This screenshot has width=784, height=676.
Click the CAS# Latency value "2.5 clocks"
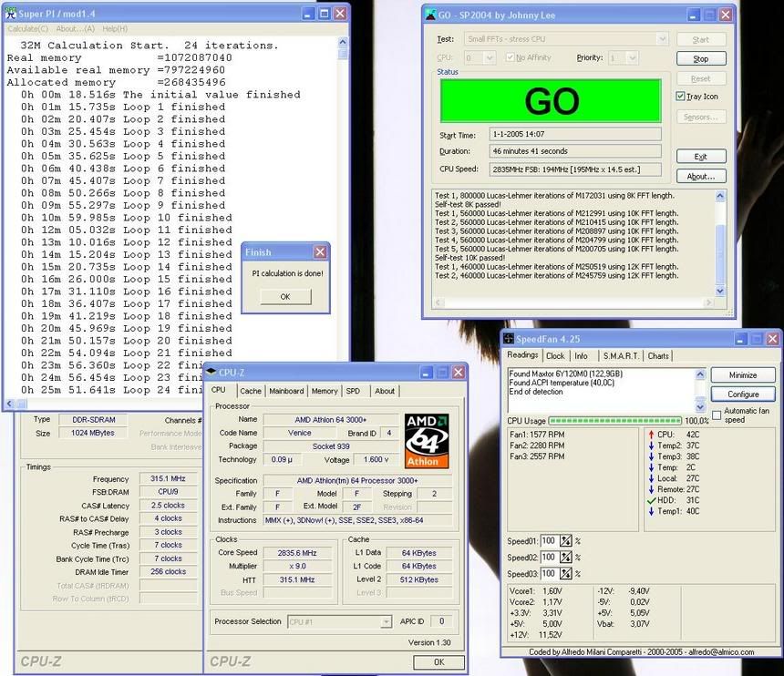pos(168,505)
